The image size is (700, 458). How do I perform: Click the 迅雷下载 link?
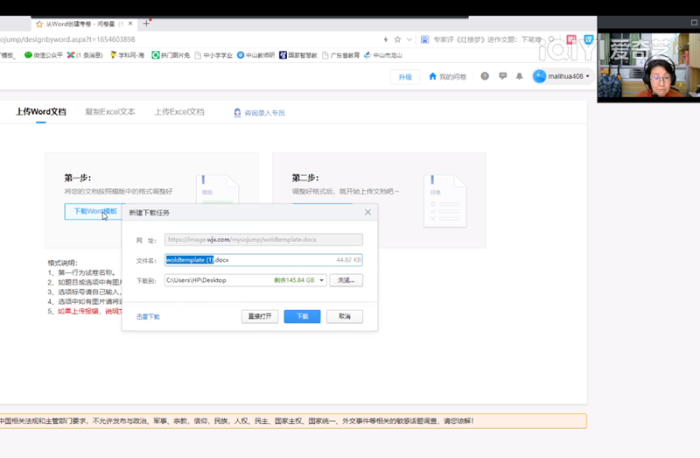pos(148,316)
